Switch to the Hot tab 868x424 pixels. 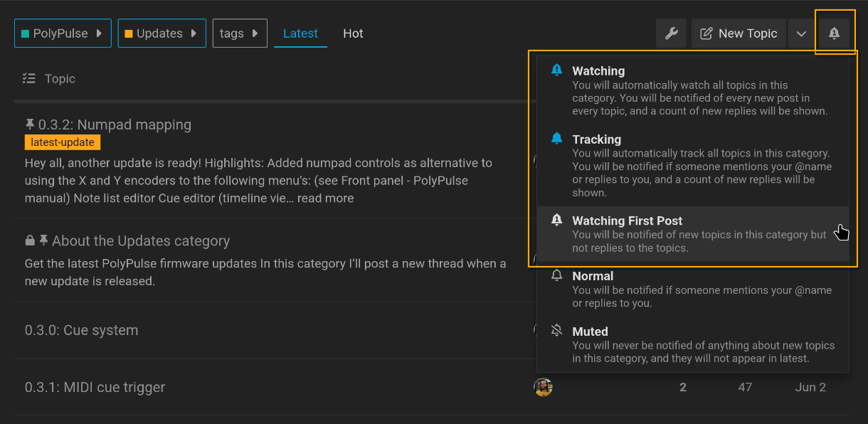pos(353,33)
